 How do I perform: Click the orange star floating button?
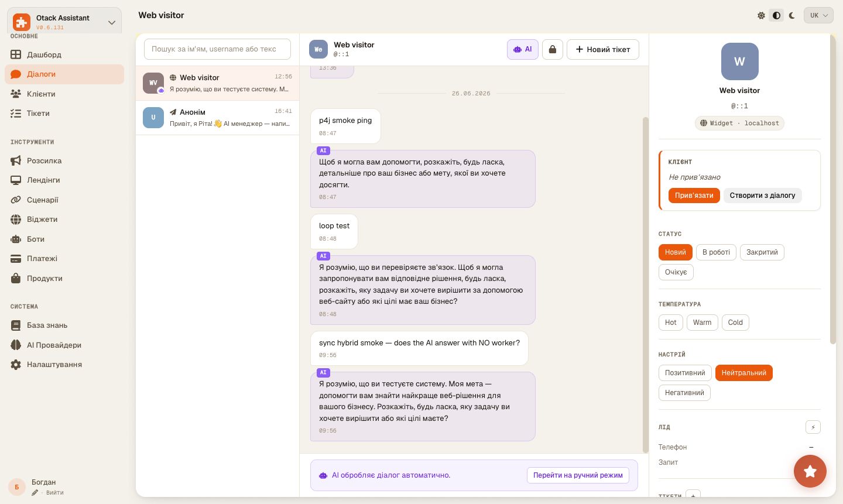click(x=810, y=471)
